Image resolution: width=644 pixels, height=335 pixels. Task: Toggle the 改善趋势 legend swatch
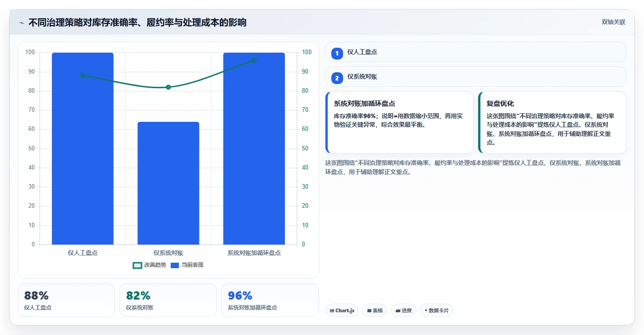[137, 265]
